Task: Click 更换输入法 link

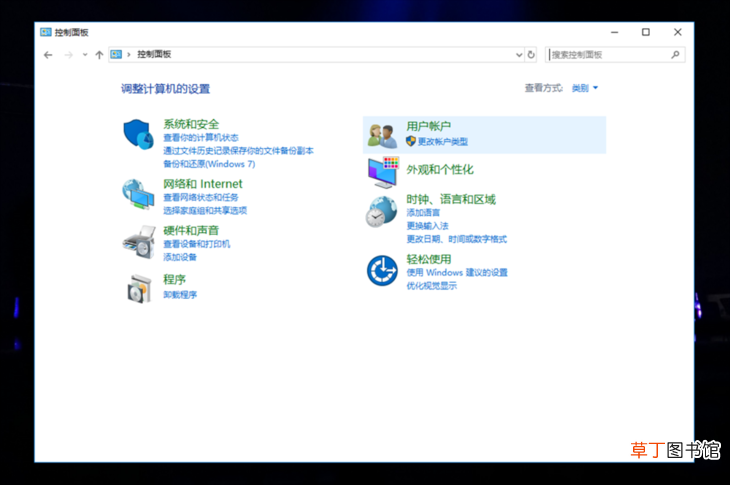Action: pos(427,226)
